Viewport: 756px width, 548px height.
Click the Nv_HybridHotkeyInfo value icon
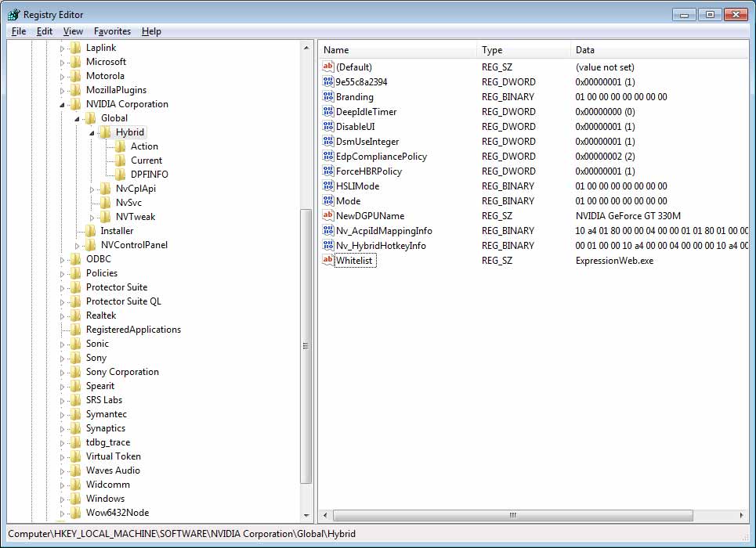[x=327, y=246]
